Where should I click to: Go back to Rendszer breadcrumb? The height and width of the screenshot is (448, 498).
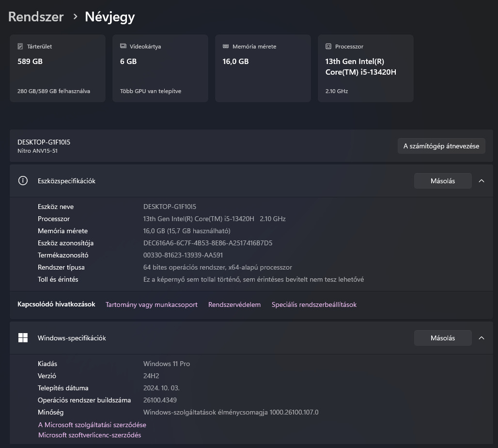[x=36, y=16]
